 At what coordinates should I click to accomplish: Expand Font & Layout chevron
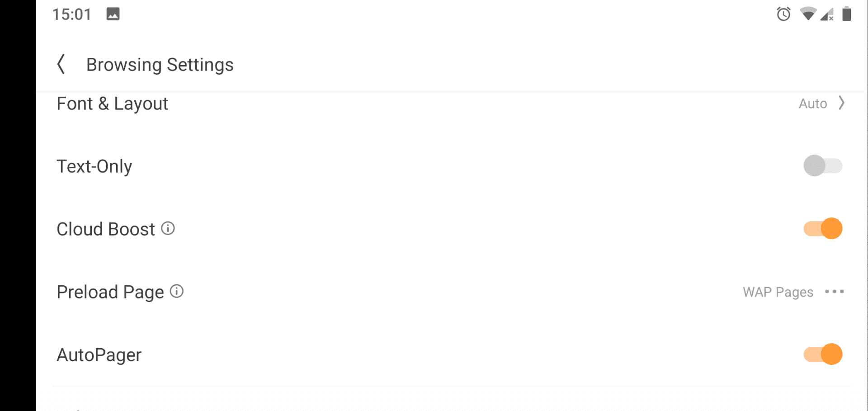[x=841, y=103]
